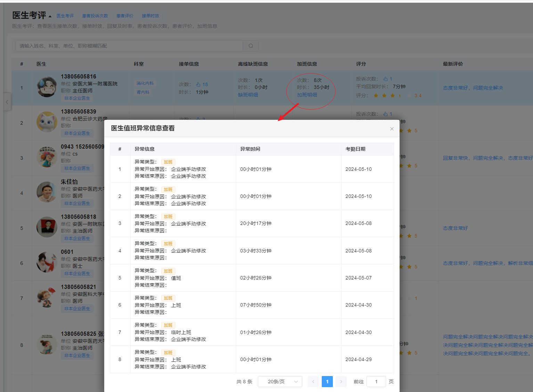
Task: Click 离线缺班信息 column header
Action: coord(253,64)
